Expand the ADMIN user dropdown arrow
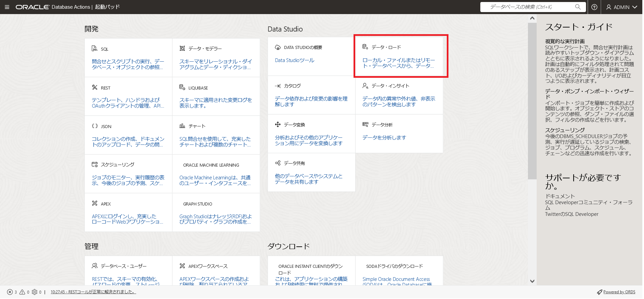This screenshot has width=644, height=299. 635,7
